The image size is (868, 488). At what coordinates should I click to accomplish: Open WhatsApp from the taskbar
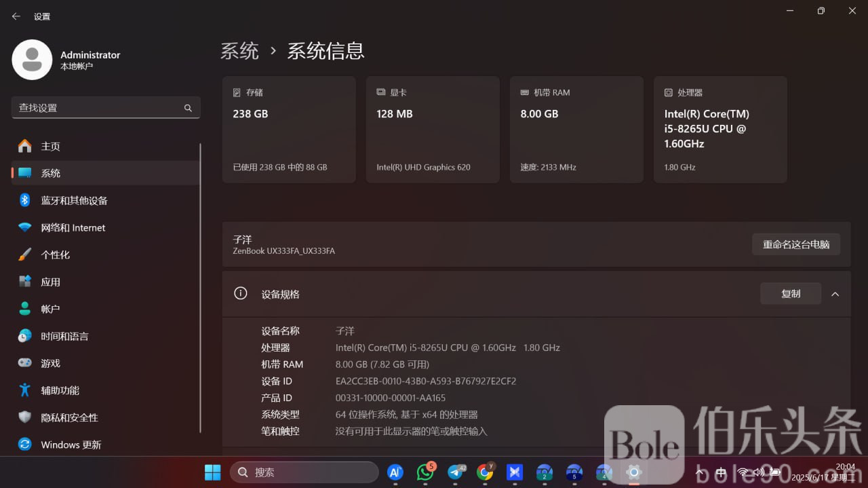[x=425, y=472]
